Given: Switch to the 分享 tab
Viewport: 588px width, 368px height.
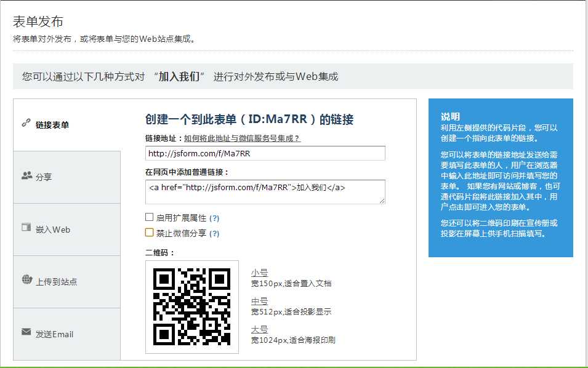Looking at the screenshot, I should [66, 177].
